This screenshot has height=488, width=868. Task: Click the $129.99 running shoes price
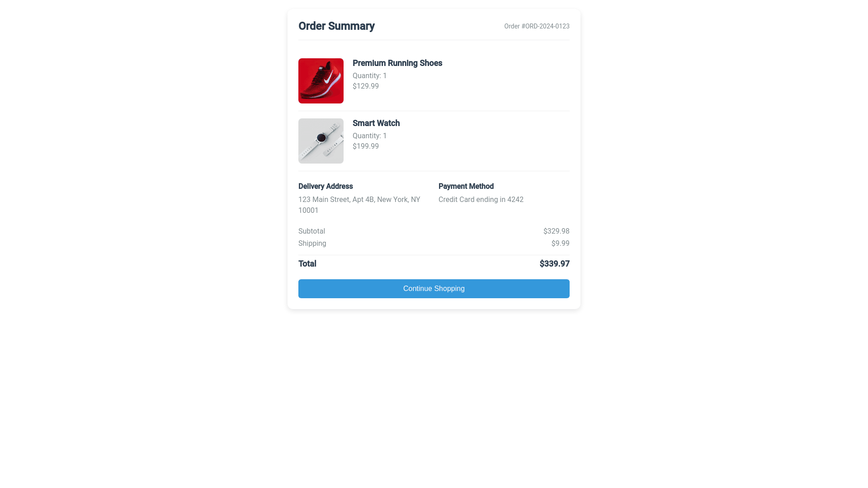click(366, 86)
